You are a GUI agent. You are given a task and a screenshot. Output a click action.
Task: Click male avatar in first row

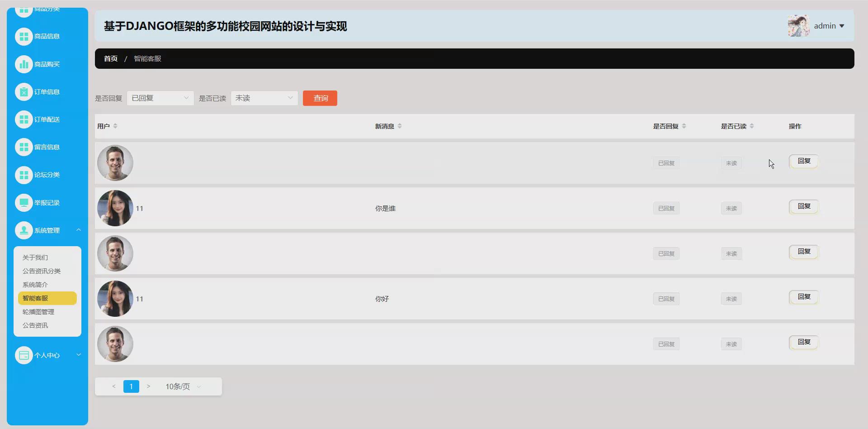(x=115, y=163)
